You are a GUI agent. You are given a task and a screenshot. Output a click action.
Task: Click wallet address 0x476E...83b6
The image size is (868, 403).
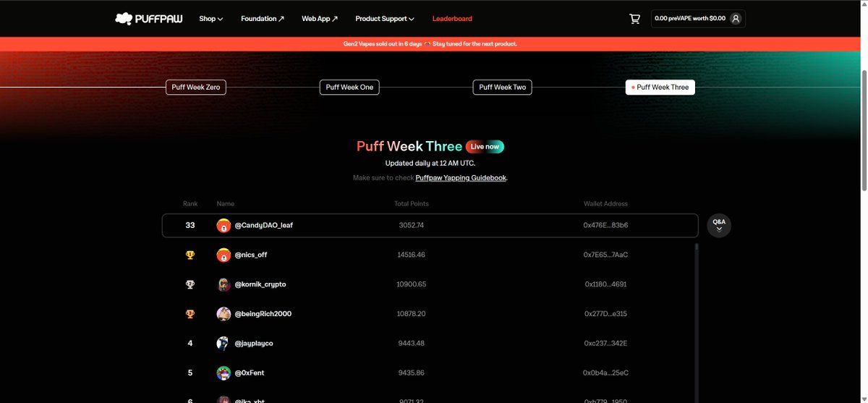point(605,225)
